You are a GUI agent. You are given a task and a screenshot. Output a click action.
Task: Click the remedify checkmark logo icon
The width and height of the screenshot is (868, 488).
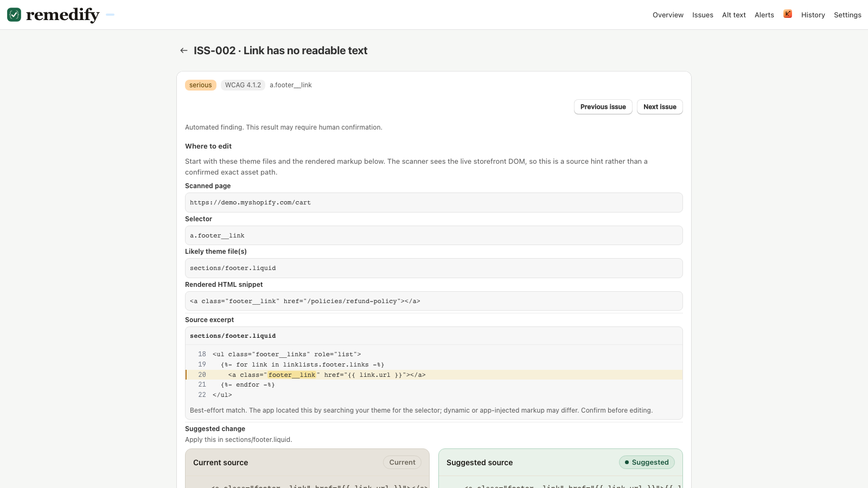14,15
